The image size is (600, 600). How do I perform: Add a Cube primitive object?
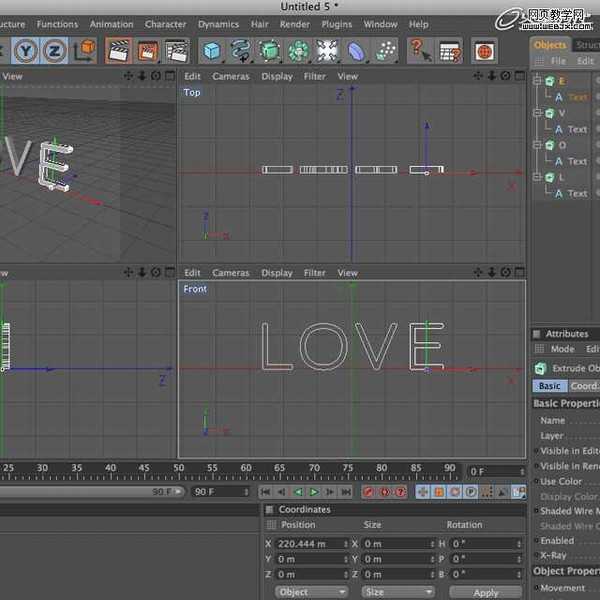(x=211, y=50)
